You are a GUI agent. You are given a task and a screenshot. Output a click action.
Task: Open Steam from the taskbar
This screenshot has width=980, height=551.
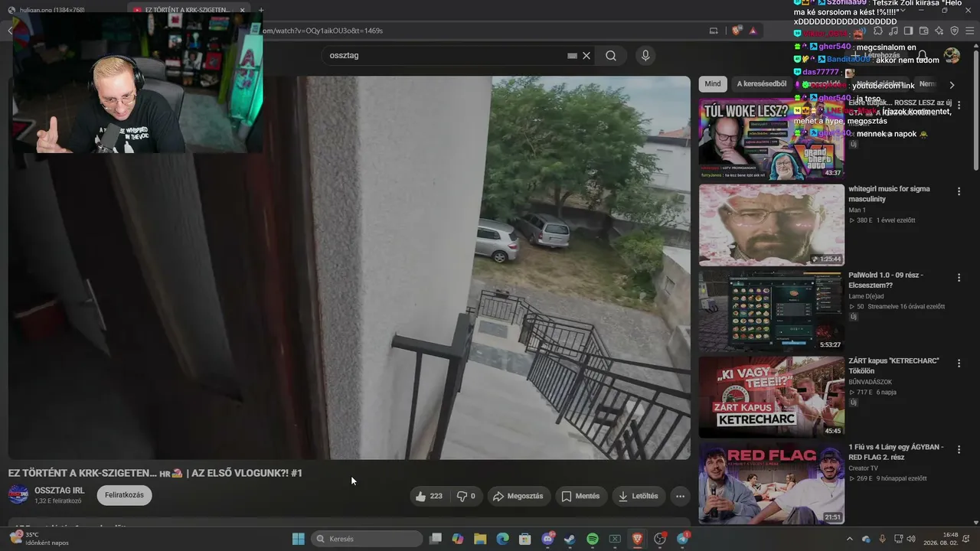click(570, 539)
